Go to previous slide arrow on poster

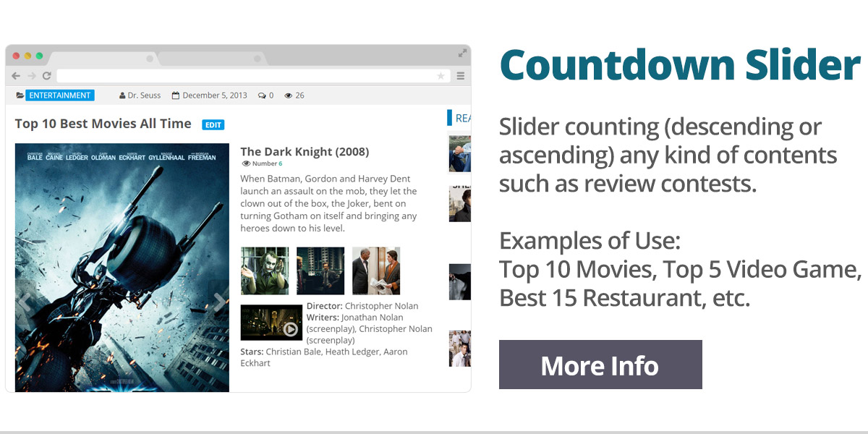click(x=25, y=302)
